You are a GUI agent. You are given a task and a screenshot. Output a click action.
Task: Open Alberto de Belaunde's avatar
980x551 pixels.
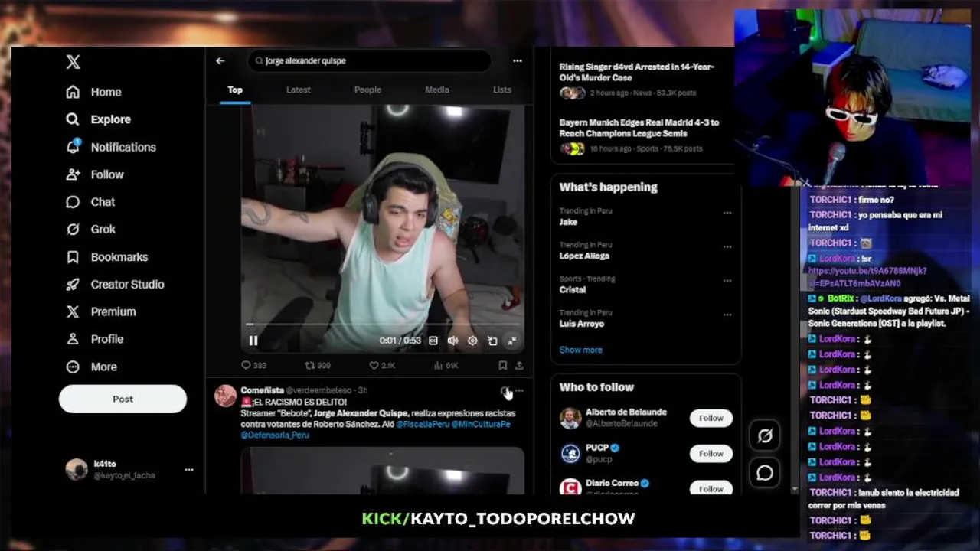pos(570,418)
